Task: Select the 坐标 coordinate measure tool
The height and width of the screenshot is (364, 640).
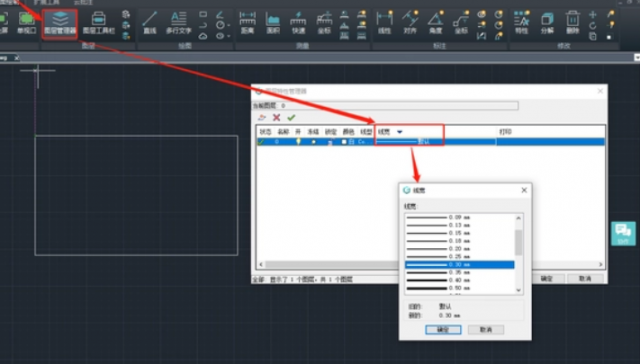Action: 324,23
